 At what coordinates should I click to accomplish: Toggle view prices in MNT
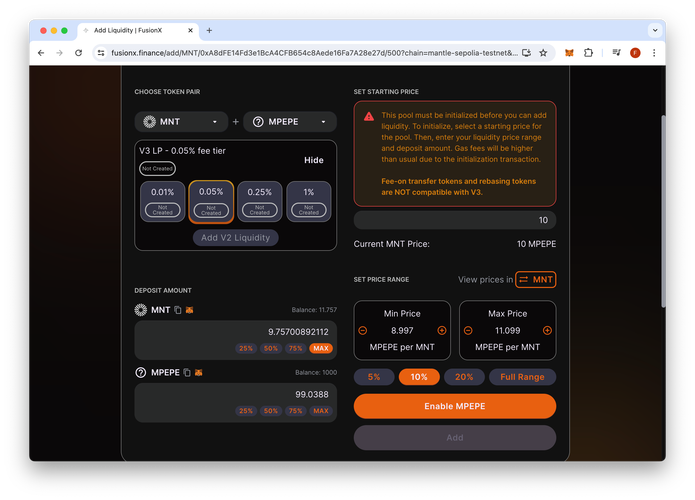pyautogui.click(x=536, y=280)
